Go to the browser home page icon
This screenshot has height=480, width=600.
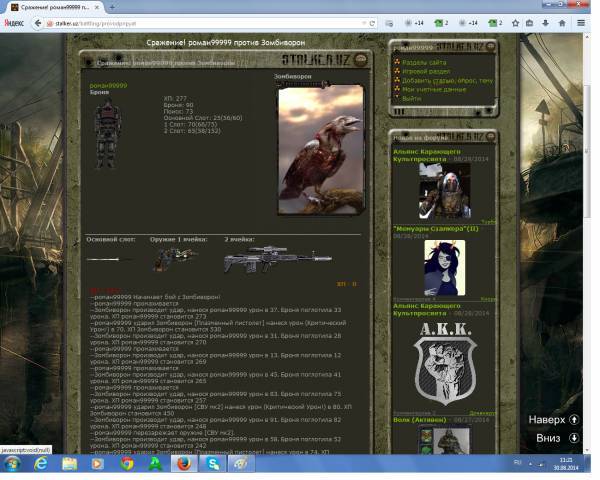click(x=562, y=23)
